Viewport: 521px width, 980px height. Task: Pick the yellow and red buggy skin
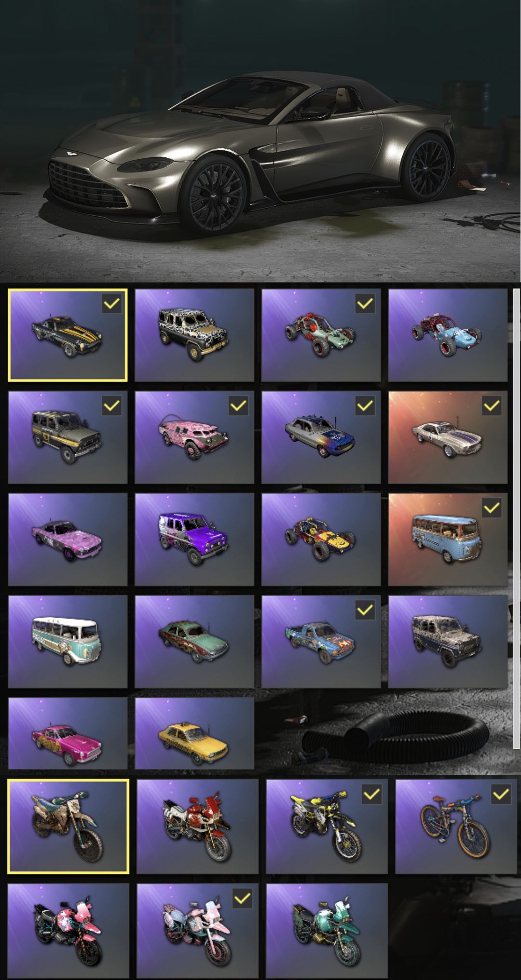click(x=321, y=539)
